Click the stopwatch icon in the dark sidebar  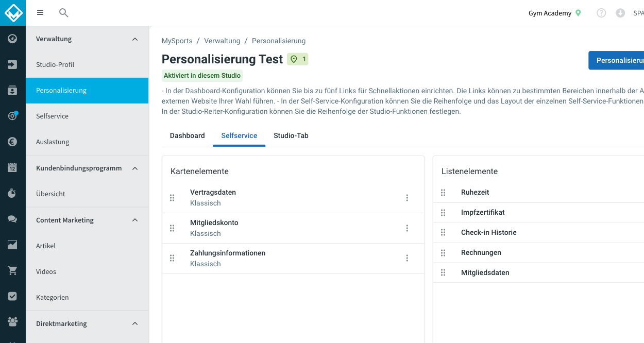pyautogui.click(x=13, y=193)
